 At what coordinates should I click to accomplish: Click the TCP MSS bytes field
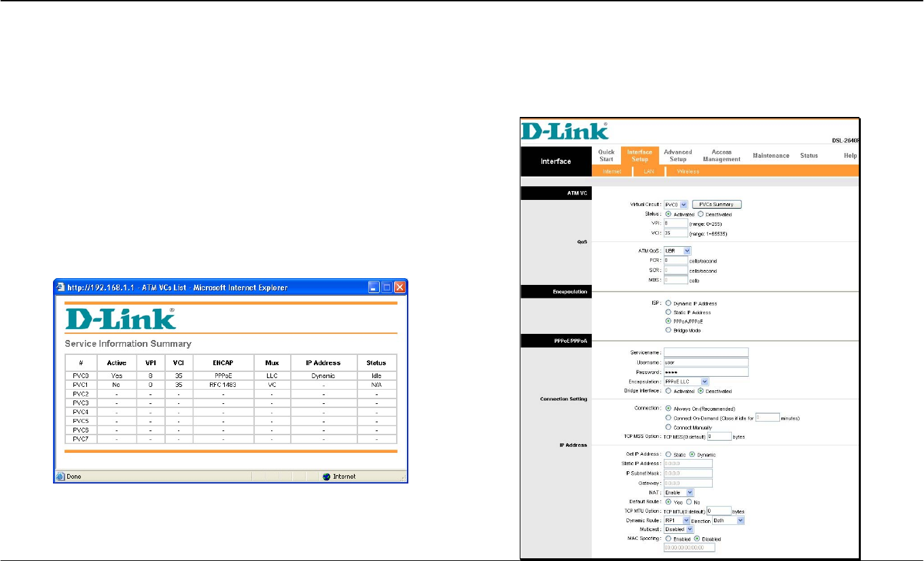click(719, 437)
